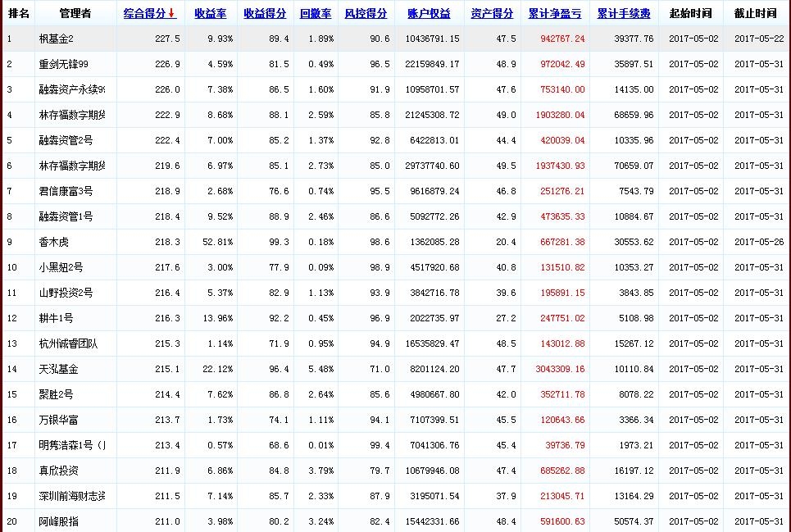
Task: Click the 截止时间 column header
Action: pos(755,14)
